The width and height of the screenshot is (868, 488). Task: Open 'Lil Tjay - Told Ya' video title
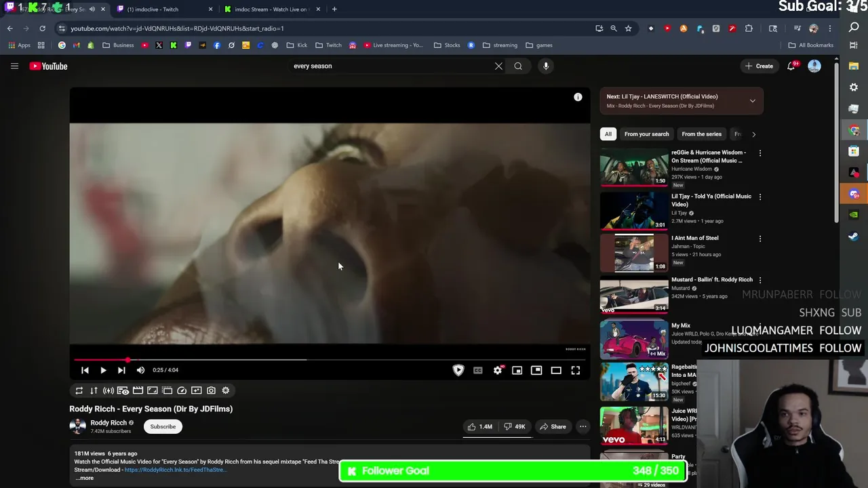pyautogui.click(x=711, y=200)
